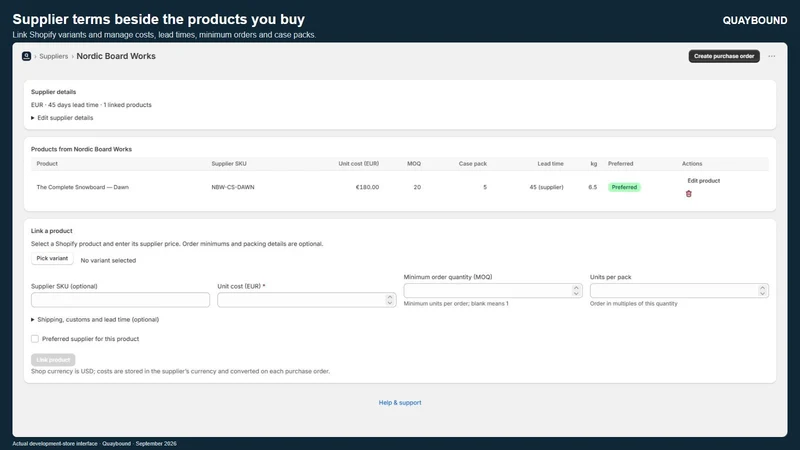Delete the Dawn snowboard product link
Viewport: 800px width, 450px height.
pyautogui.click(x=689, y=194)
